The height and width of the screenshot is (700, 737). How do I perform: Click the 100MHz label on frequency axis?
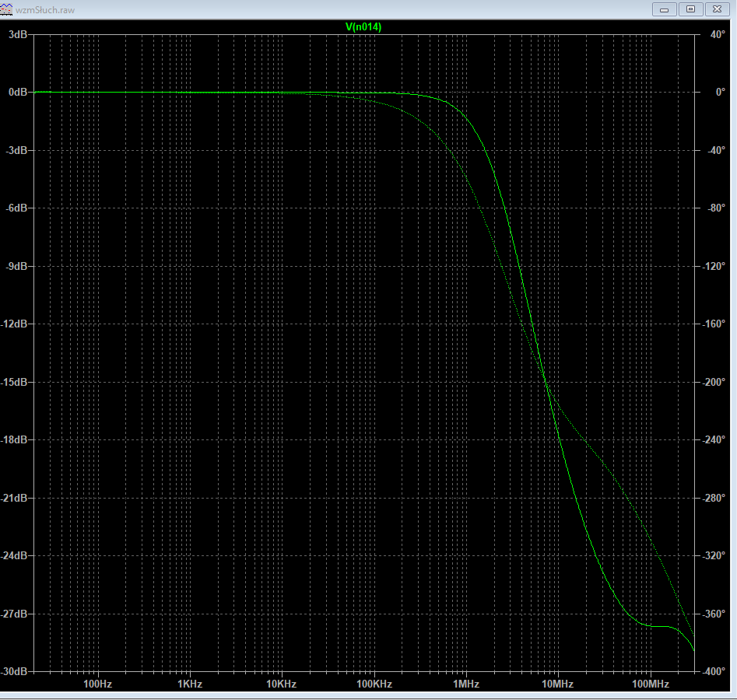click(x=650, y=684)
